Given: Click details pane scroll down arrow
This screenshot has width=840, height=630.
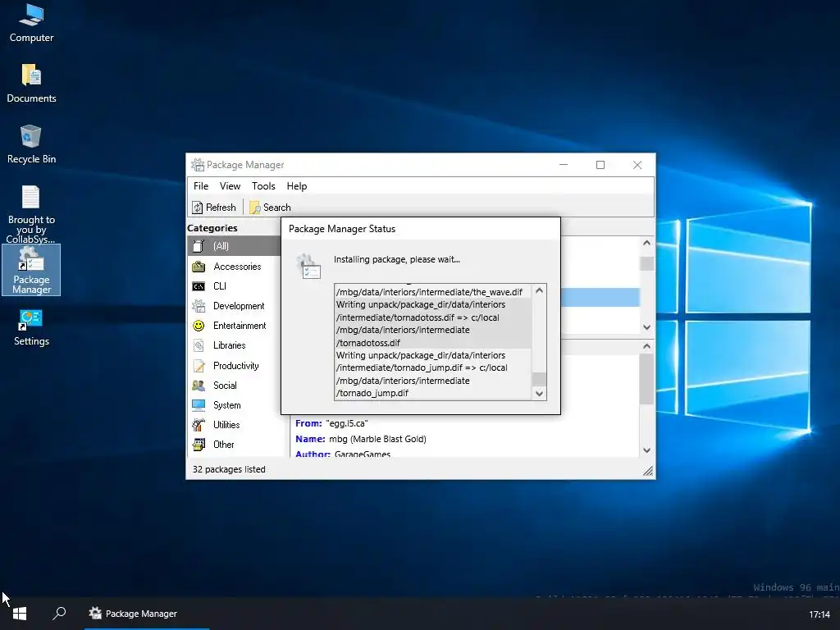Looking at the screenshot, I should 646,450.
